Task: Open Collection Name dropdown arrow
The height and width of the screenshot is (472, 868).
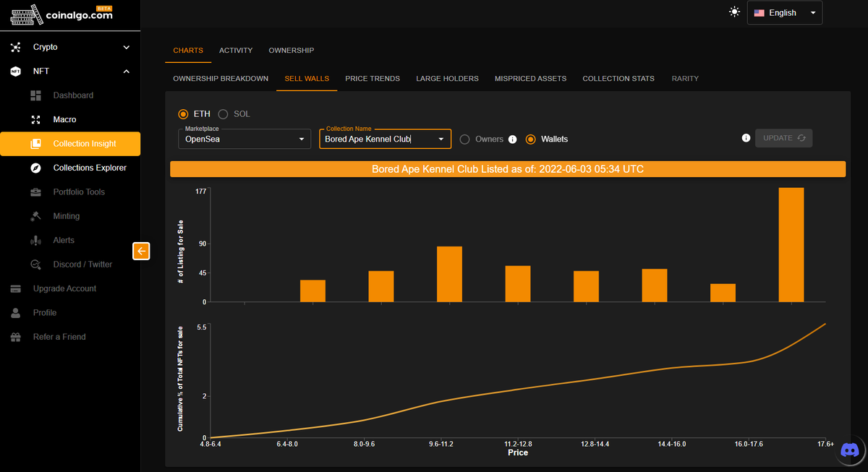Action: click(x=441, y=139)
